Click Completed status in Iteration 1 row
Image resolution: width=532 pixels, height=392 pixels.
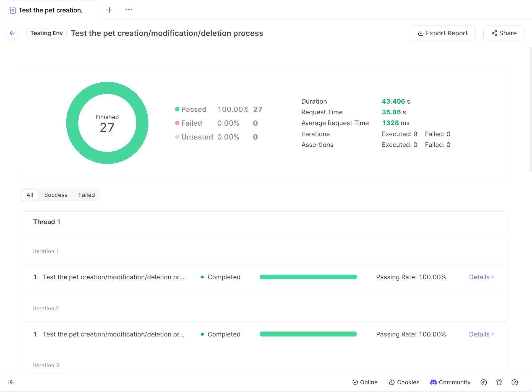tap(221, 277)
